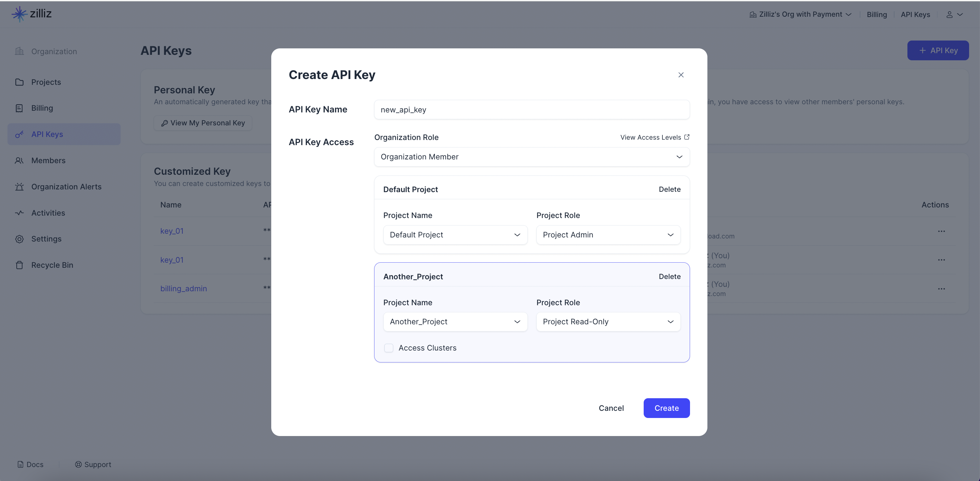
Task: Open the Default Project name dropdown
Action: point(455,235)
